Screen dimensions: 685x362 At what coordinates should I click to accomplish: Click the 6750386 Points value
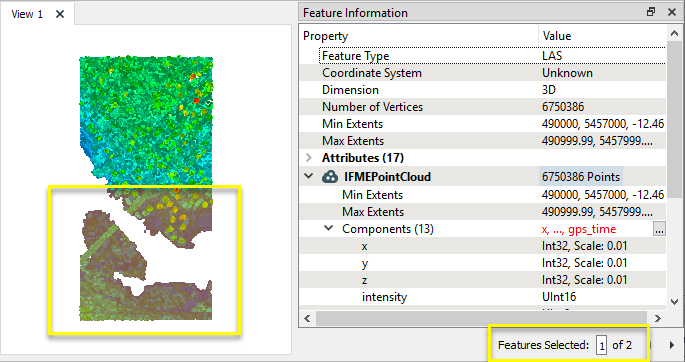(581, 177)
